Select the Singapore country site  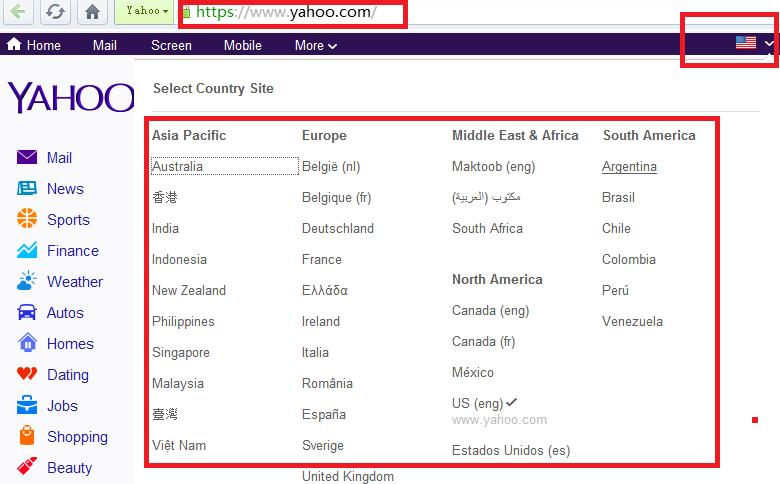click(x=181, y=353)
